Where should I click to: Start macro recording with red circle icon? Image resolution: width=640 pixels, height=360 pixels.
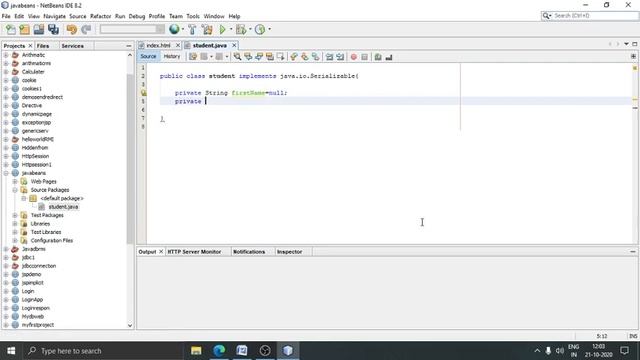pos(354,57)
